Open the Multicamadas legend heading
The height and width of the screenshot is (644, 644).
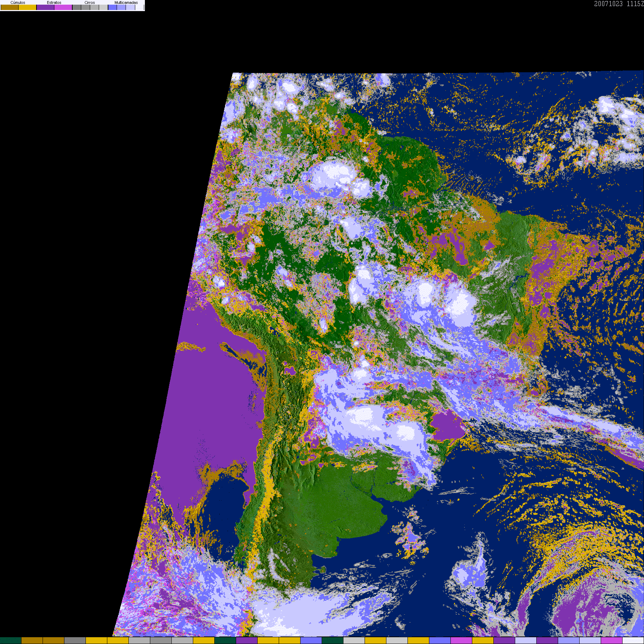click(x=126, y=3)
